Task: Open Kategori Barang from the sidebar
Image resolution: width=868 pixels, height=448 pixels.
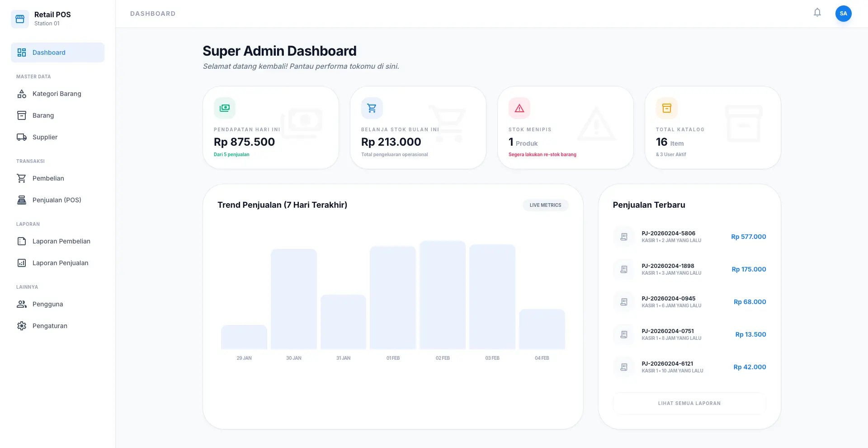Action: click(x=57, y=94)
